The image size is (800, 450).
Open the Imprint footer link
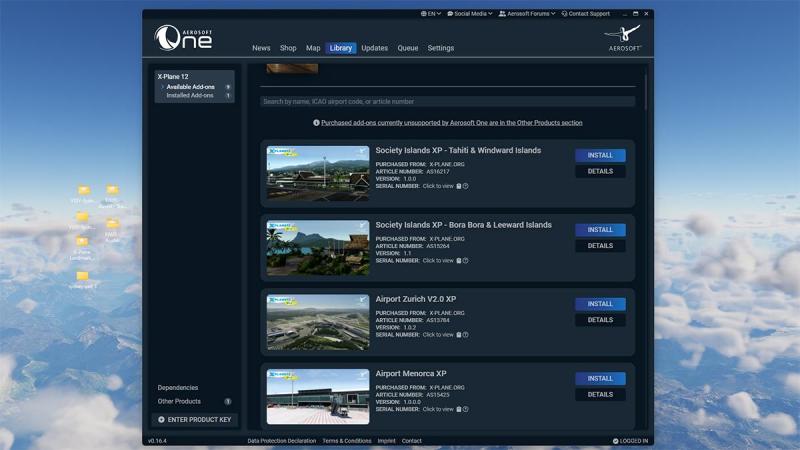[386, 441]
